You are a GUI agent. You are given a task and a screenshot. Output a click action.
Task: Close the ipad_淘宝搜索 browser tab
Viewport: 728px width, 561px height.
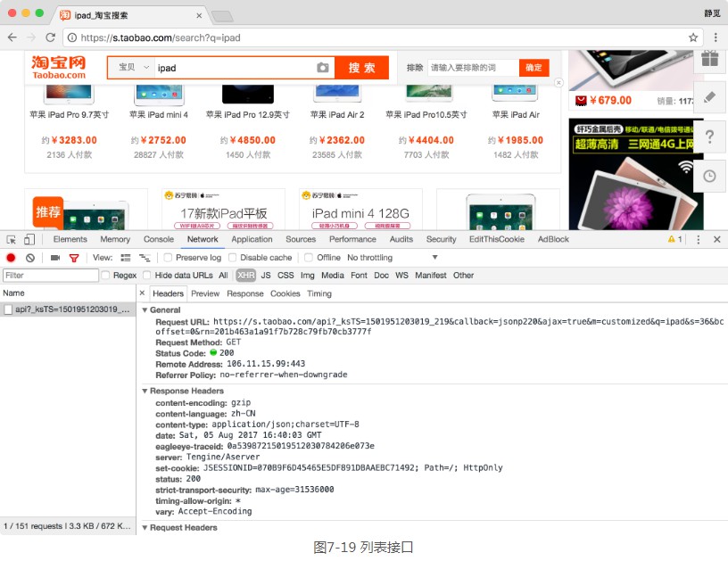pyautogui.click(x=199, y=15)
